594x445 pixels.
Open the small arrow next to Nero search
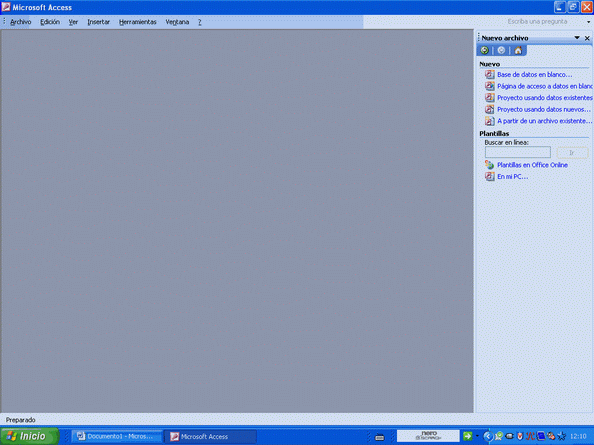(477, 436)
